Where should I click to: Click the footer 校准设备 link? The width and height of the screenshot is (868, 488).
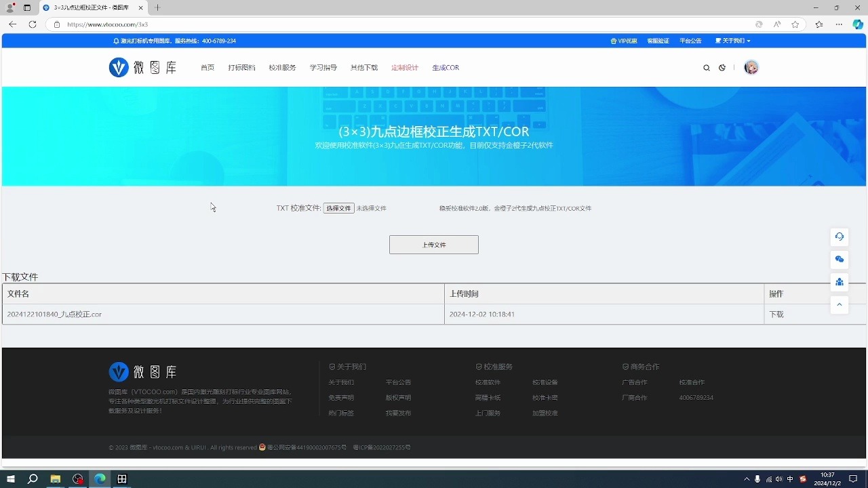tap(545, 382)
